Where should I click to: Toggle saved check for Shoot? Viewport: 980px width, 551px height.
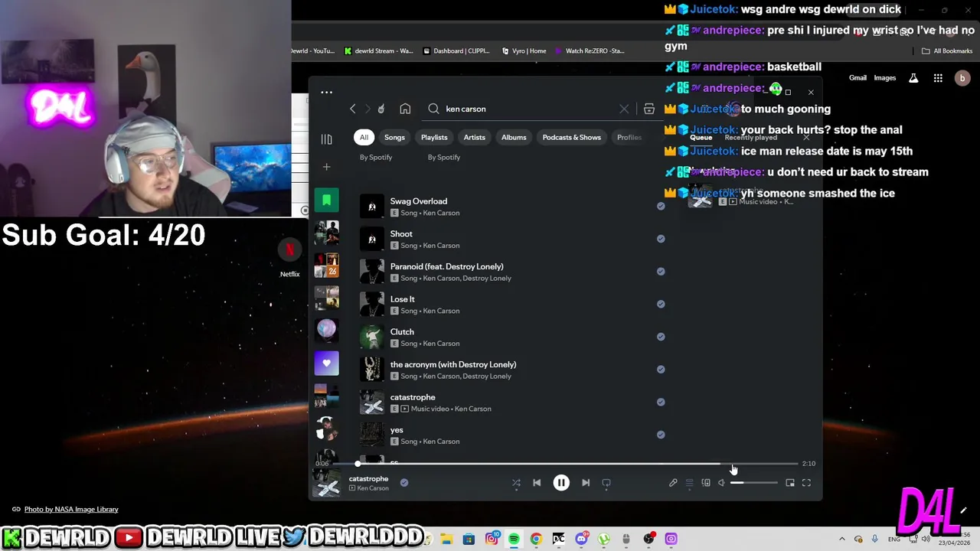click(x=661, y=239)
